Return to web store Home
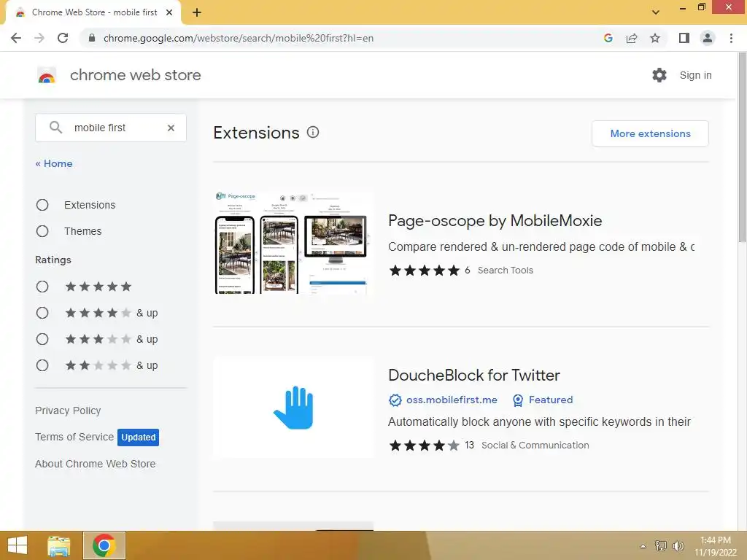 click(x=54, y=163)
